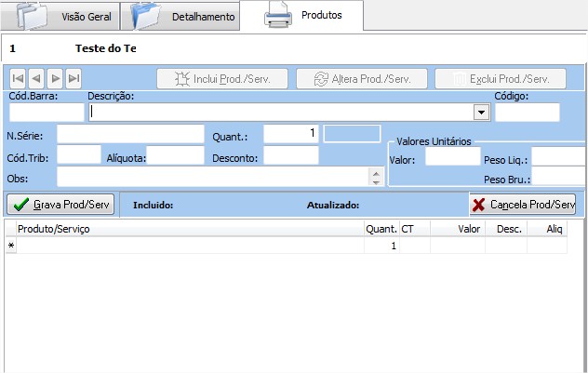Open the Descrição dropdown list
588x373 pixels.
(x=481, y=113)
